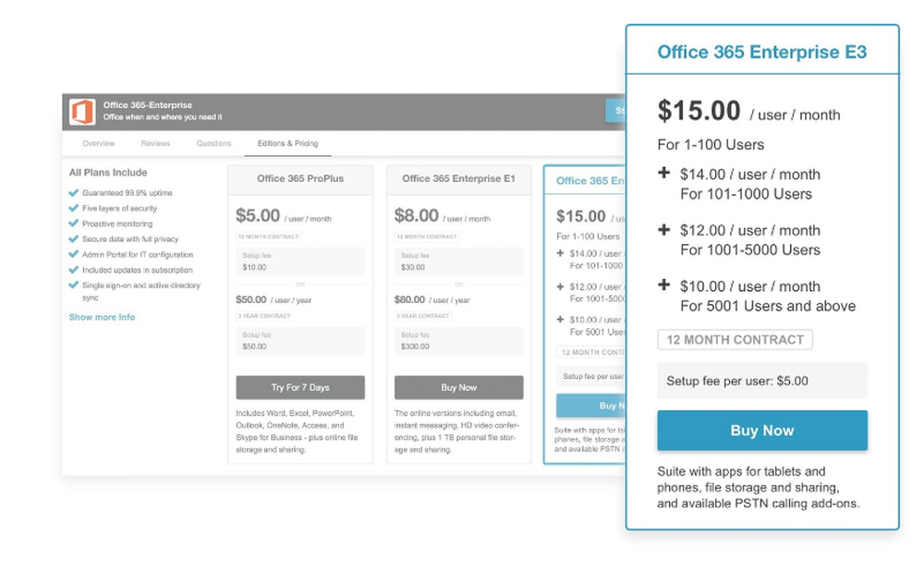Click the checkmark beside Five layers of security

[73, 208]
